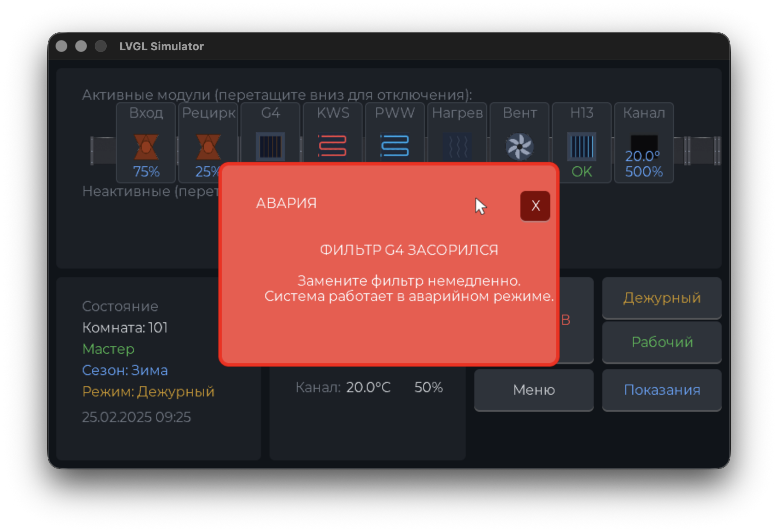The image size is (778, 532).
Task: Click the H13 OK status text
Action: point(581,171)
